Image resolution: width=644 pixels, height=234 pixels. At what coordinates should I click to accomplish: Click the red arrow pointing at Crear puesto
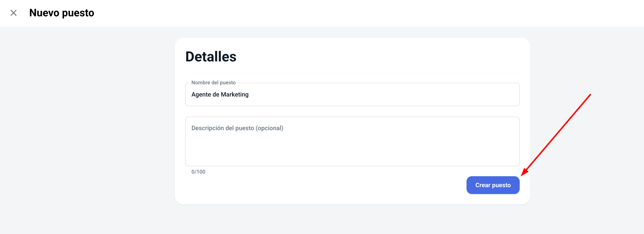coord(556,135)
